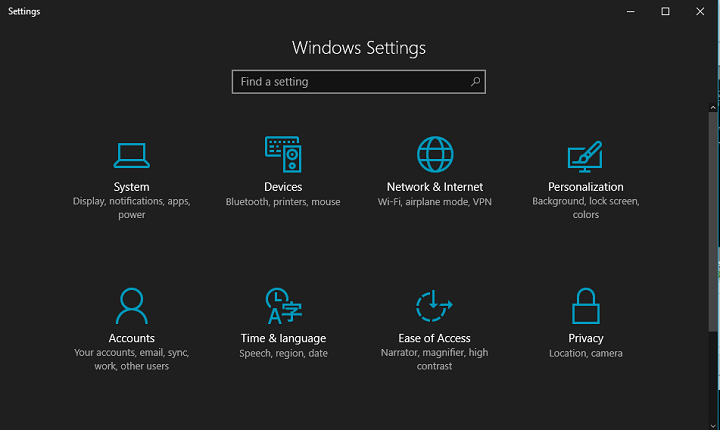
Task: Click the magnifier icon in search box
Action: pos(475,82)
